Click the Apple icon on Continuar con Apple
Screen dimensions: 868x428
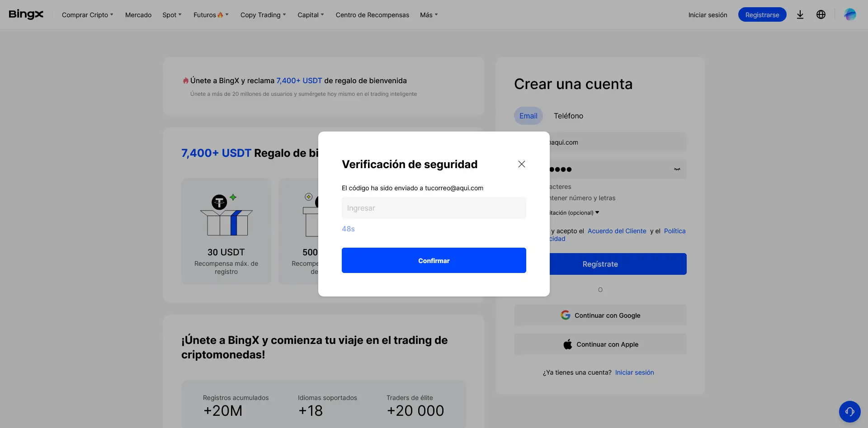pyautogui.click(x=567, y=344)
